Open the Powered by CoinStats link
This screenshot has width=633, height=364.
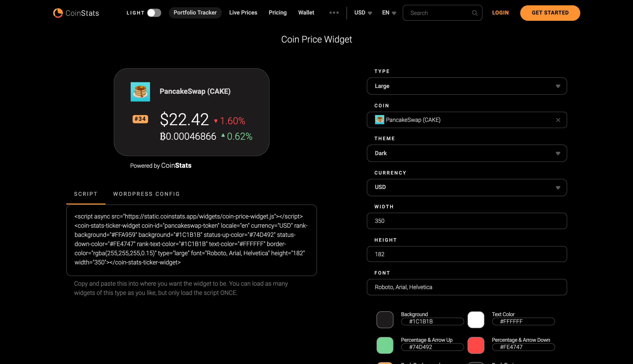tap(161, 166)
